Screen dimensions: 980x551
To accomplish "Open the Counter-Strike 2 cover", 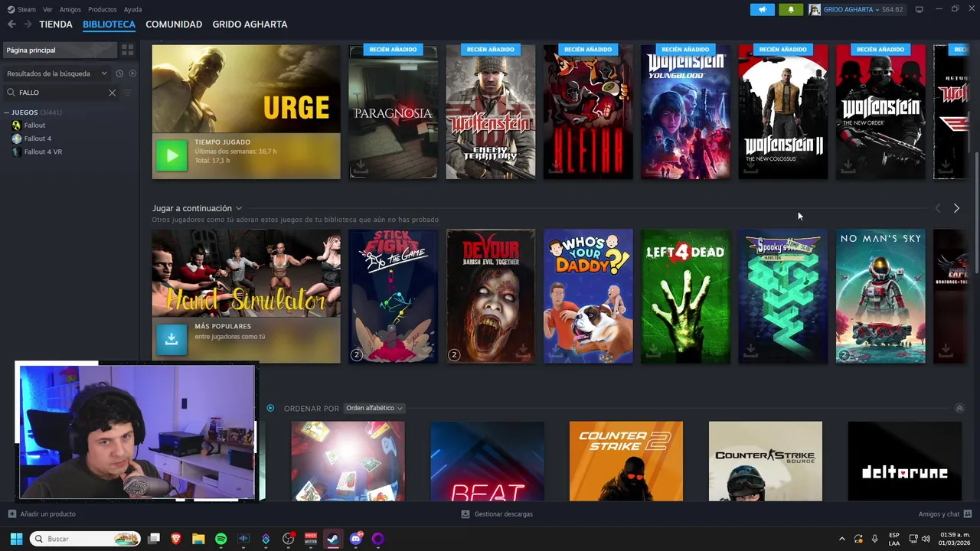I will coord(626,461).
